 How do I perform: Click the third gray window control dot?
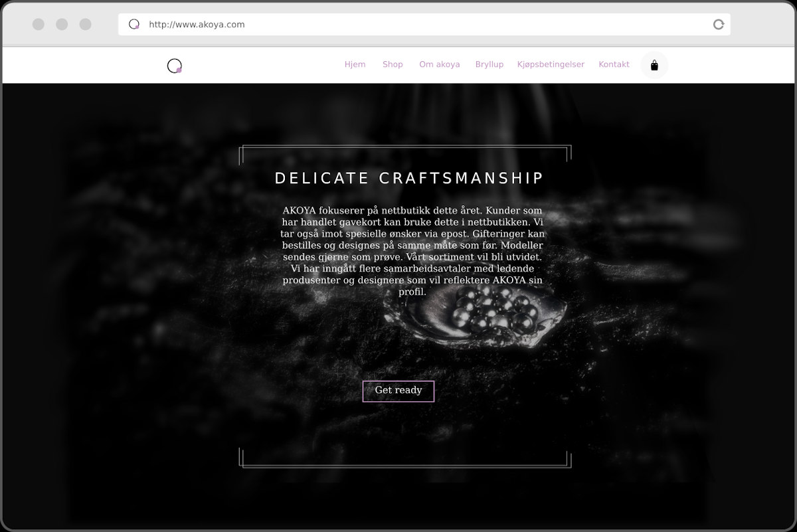coord(85,25)
